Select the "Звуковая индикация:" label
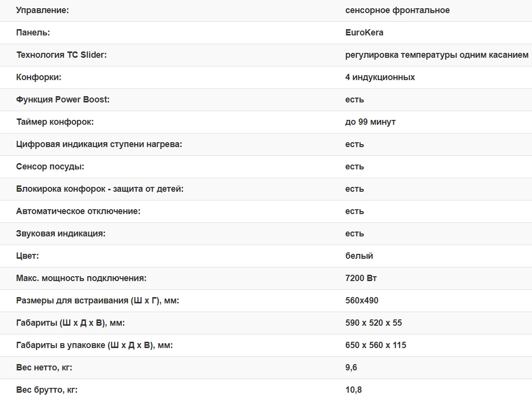 click(x=61, y=233)
